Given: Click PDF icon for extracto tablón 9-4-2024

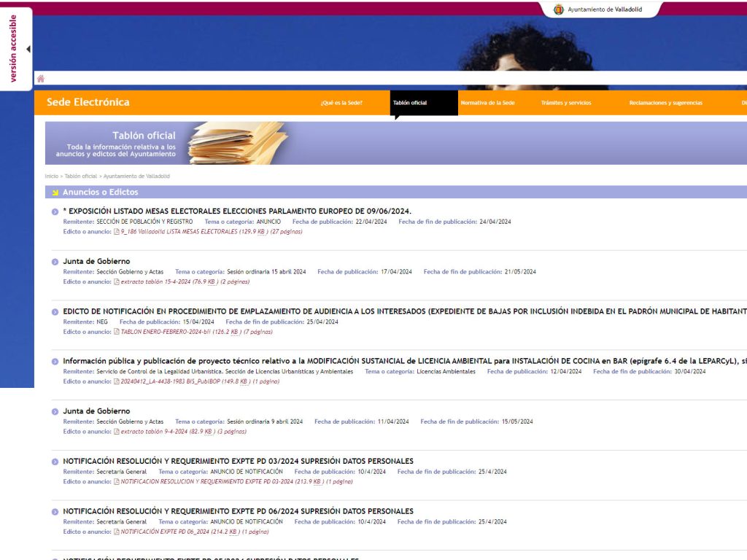Looking at the screenshot, I should (x=117, y=432).
